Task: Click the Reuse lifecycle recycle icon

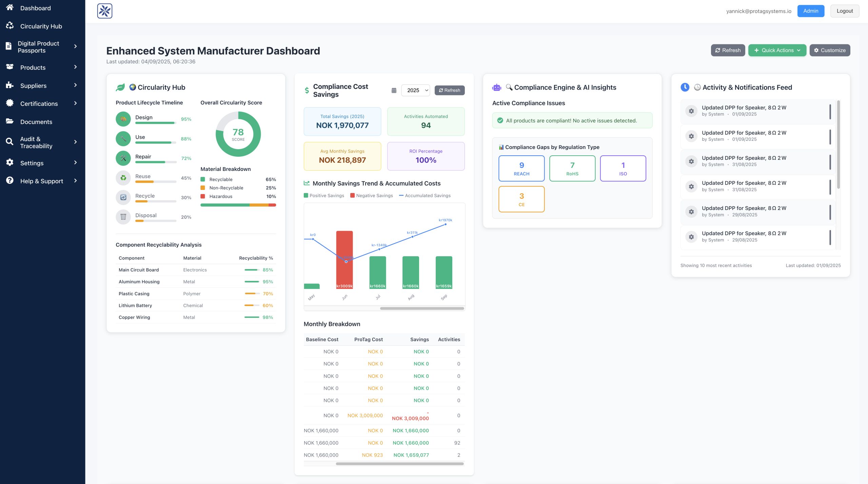Action: click(x=123, y=178)
